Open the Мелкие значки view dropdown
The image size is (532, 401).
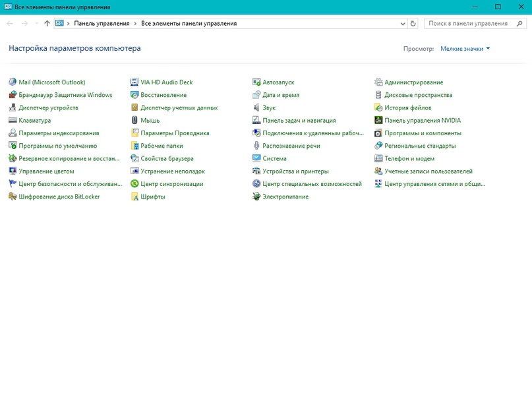click(465, 49)
